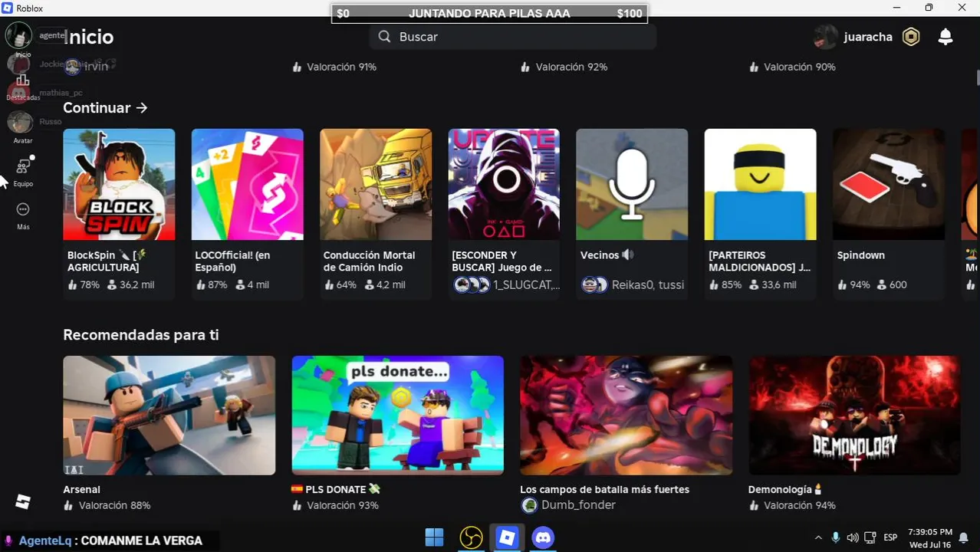The width and height of the screenshot is (980, 552).
Task: Click the 'LOCOfficial! (en Español)' title
Action: click(233, 261)
